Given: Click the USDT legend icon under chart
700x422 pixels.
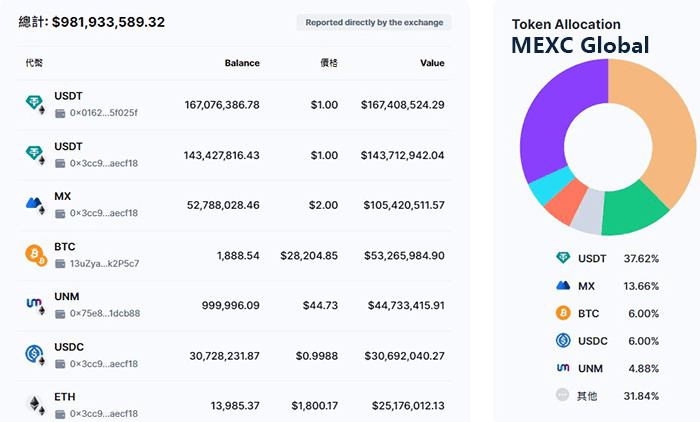Looking at the screenshot, I should (x=563, y=258).
